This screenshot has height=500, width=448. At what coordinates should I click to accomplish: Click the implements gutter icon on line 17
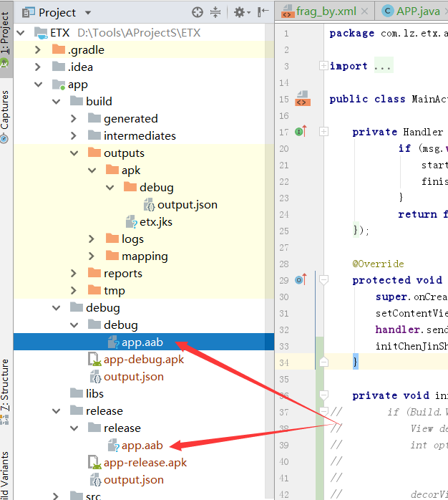coord(301,131)
